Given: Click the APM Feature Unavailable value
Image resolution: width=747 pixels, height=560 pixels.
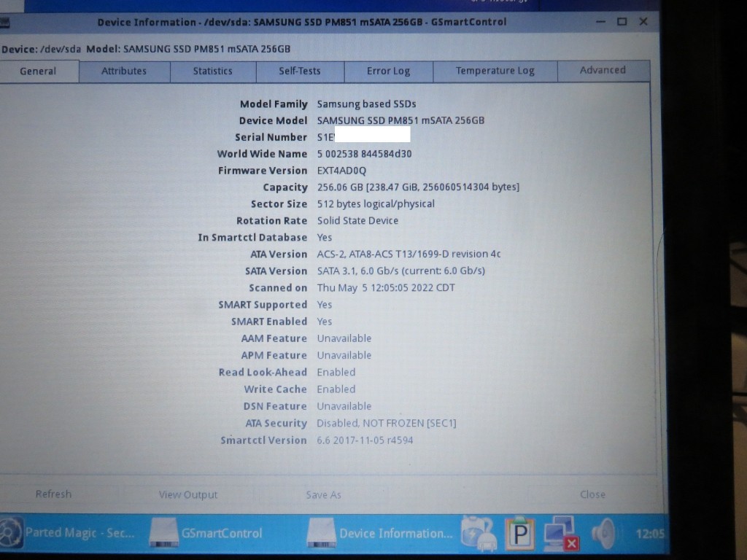Looking at the screenshot, I should tap(344, 355).
